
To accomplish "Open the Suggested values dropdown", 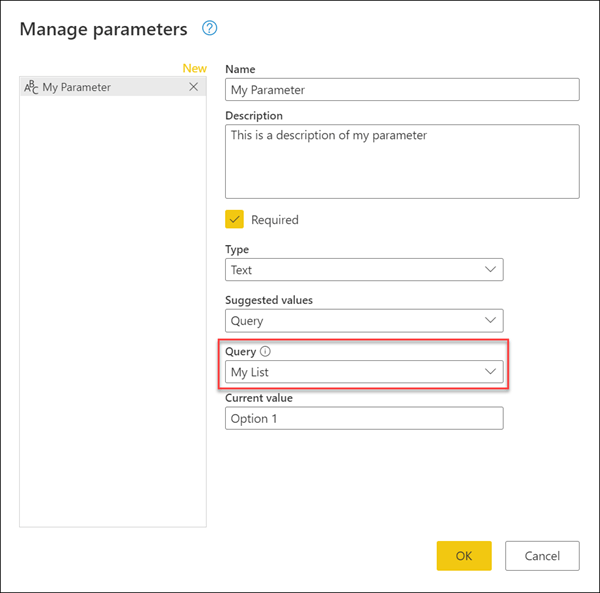I will pos(364,321).
